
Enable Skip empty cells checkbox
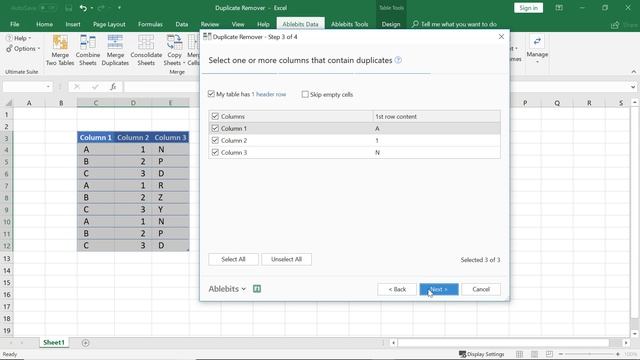305,94
